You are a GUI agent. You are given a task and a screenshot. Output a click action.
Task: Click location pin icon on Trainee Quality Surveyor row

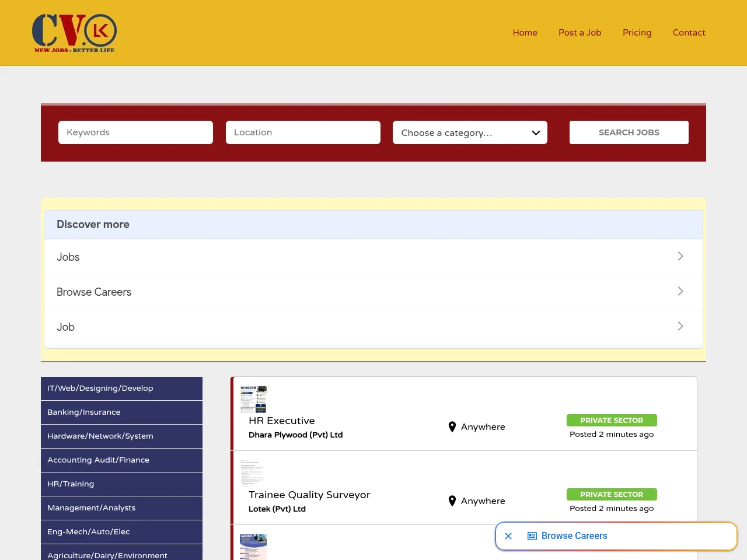click(x=452, y=501)
